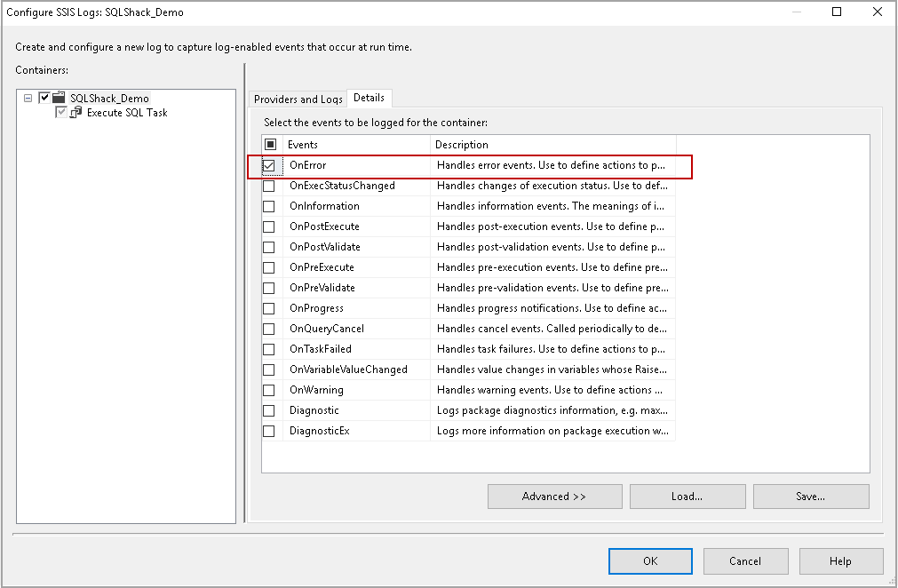
Task: Enable logging for the OnWarning event
Action: [x=269, y=390]
